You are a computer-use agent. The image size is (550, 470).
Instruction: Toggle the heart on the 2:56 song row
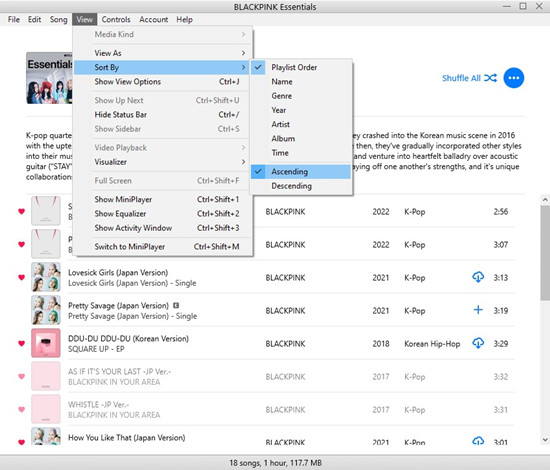coord(21,212)
